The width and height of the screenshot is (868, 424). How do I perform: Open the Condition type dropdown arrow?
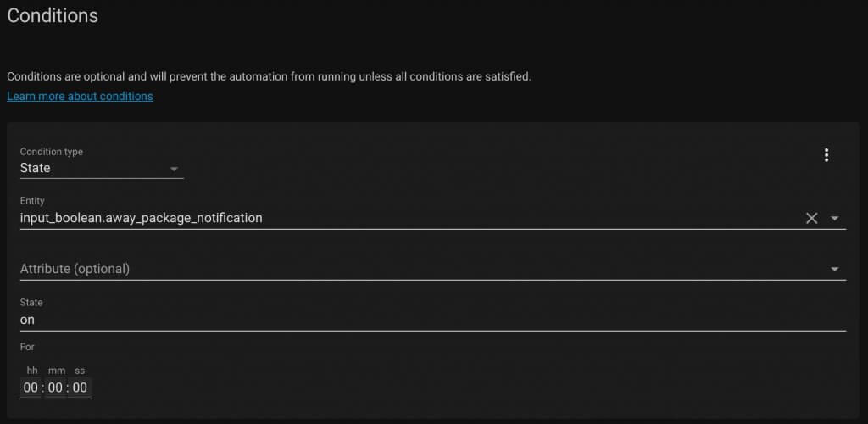click(x=174, y=169)
